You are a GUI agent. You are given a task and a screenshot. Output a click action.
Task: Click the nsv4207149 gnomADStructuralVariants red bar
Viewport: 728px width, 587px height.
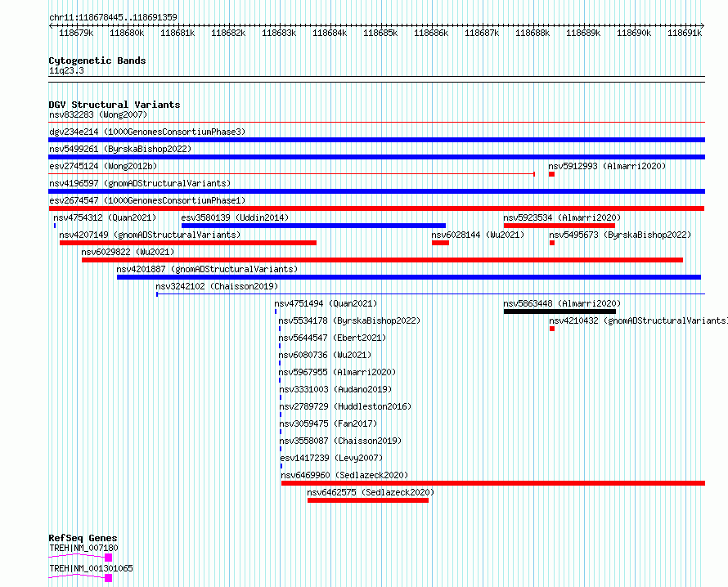[188, 243]
